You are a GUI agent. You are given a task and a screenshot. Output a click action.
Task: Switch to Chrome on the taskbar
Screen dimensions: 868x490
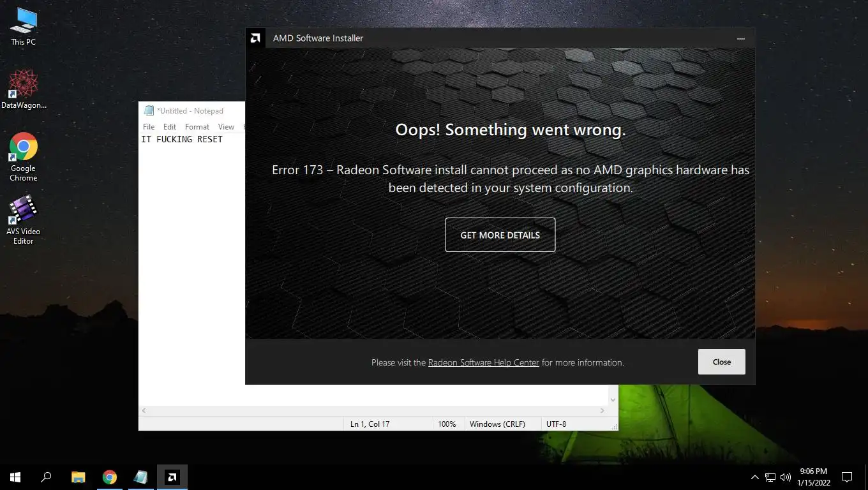click(x=110, y=477)
